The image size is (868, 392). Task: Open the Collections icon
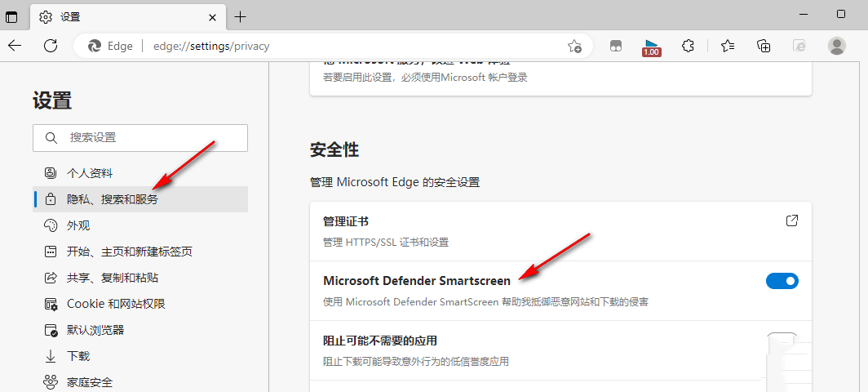coord(764,46)
